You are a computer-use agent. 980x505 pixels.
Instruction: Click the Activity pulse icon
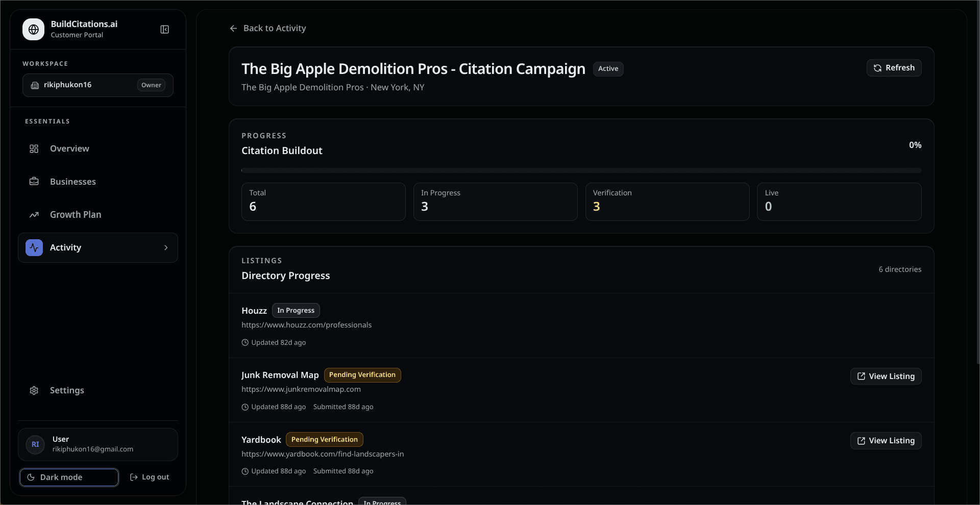[34, 248]
